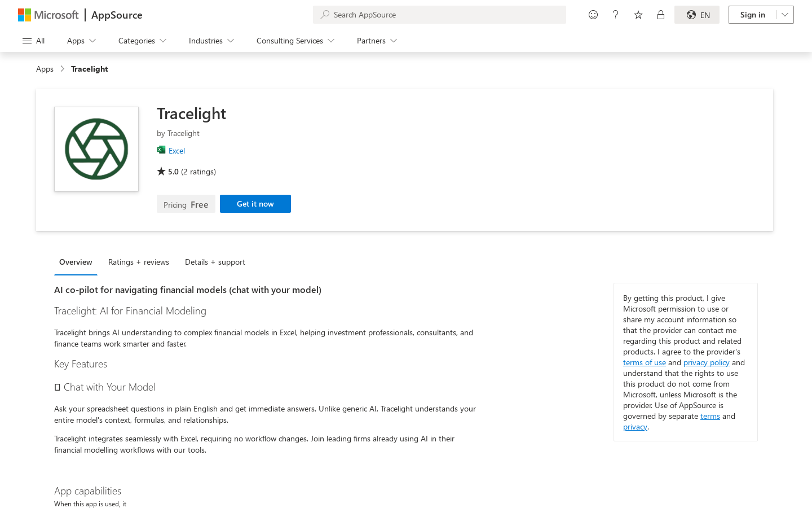The image size is (812, 508).
Task: Open the AppSource terms link
Action: [710, 416]
